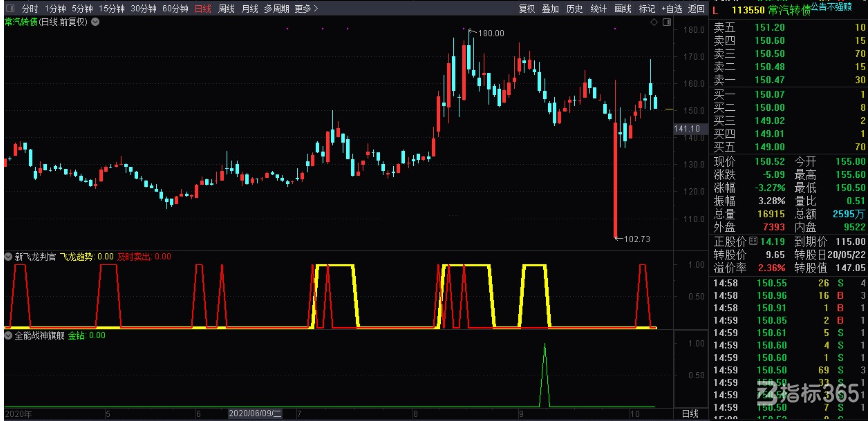This screenshot has width=868, height=421.
Task: Add to watchlist with +自选
Action: (671, 8)
